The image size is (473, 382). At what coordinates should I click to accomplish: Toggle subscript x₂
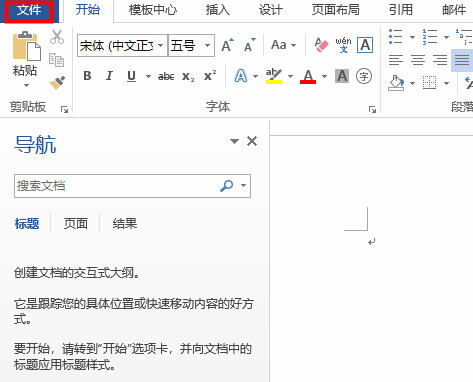[188, 77]
